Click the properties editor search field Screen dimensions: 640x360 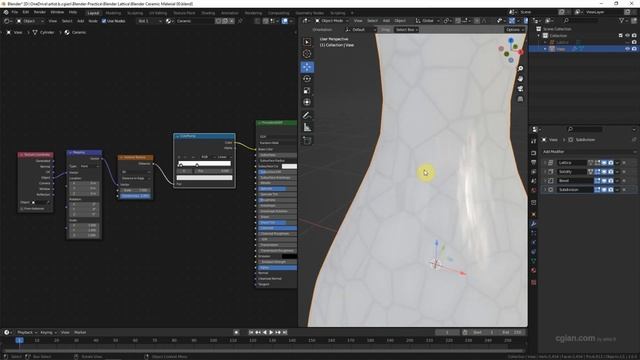[584, 129]
